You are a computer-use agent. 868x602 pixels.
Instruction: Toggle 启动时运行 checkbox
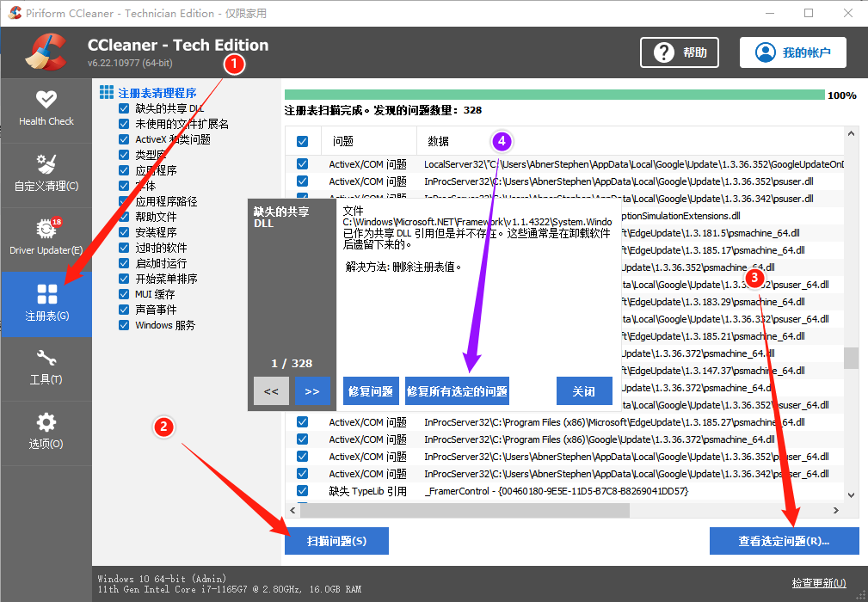pyautogui.click(x=124, y=263)
